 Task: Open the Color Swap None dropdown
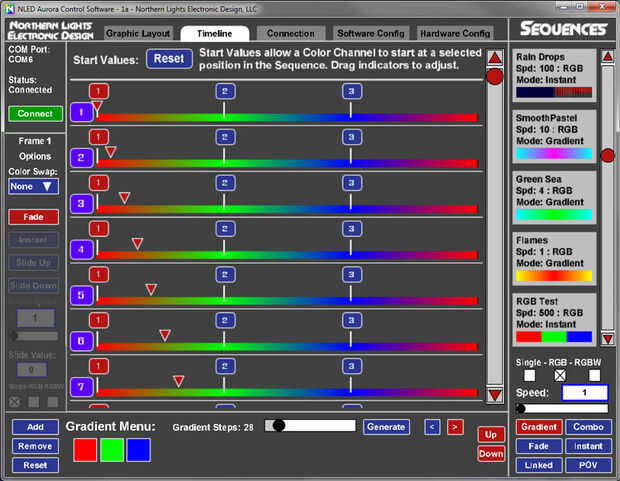34,186
